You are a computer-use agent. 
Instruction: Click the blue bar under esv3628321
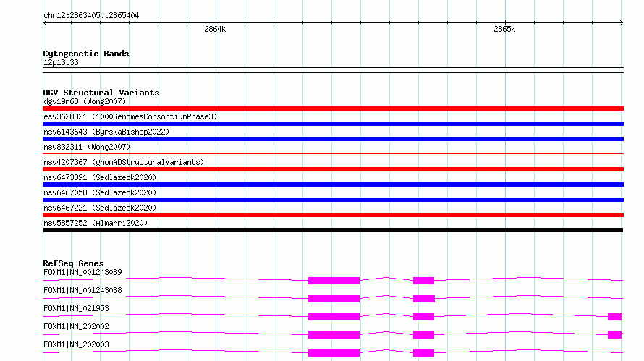tap(333, 124)
